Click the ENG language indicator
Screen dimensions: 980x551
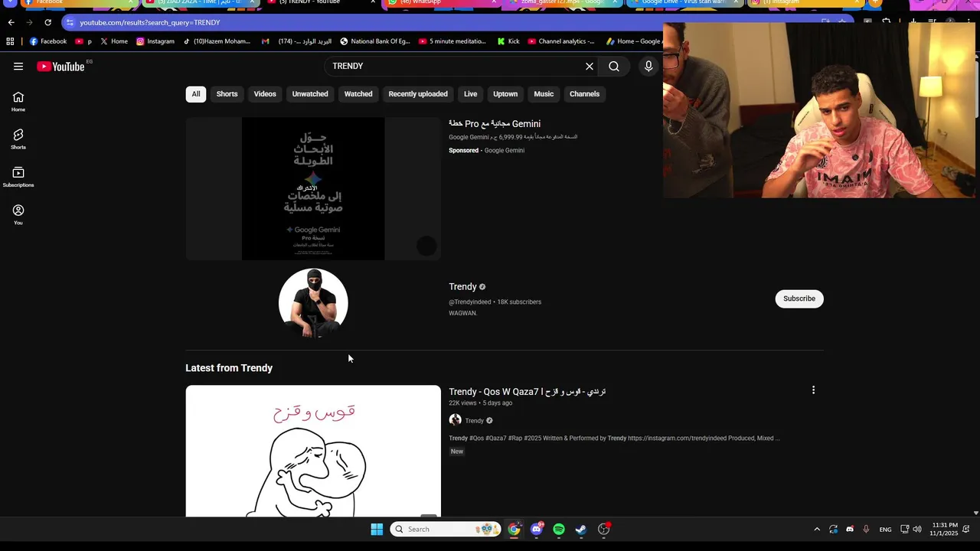click(885, 530)
